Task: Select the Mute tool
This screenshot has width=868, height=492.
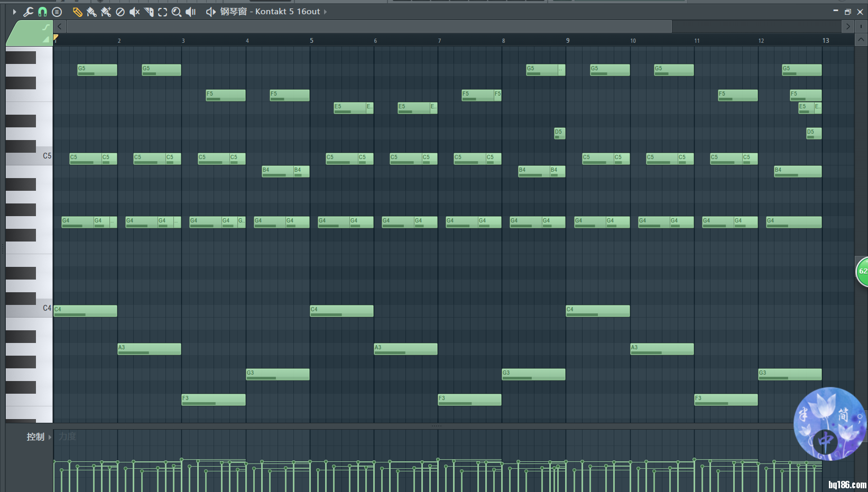Action: 134,12
